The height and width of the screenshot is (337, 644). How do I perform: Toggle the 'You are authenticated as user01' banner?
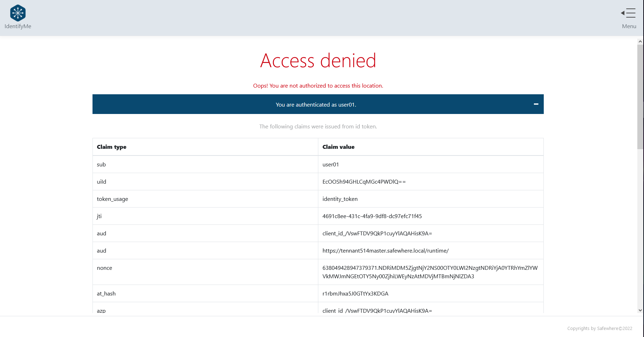click(315, 104)
